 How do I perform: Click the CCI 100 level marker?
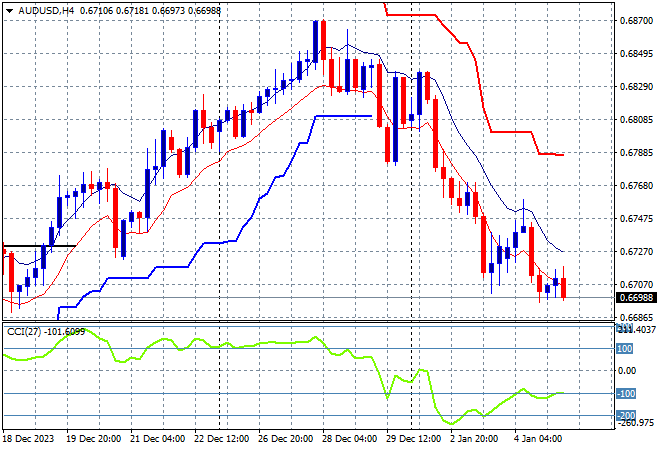click(625, 349)
